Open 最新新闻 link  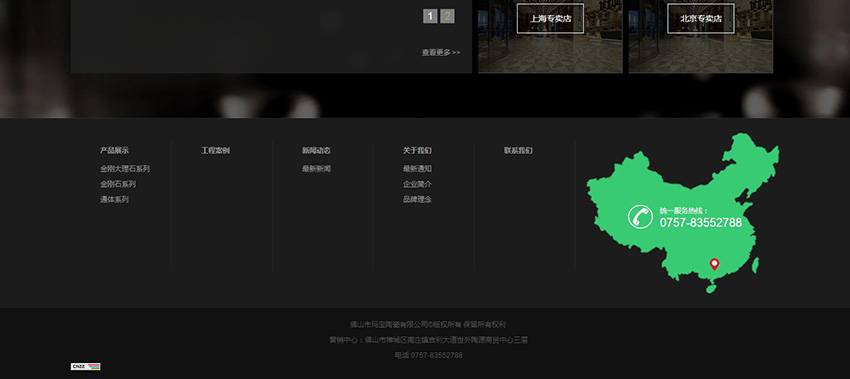pyautogui.click(x=317, y=169)
